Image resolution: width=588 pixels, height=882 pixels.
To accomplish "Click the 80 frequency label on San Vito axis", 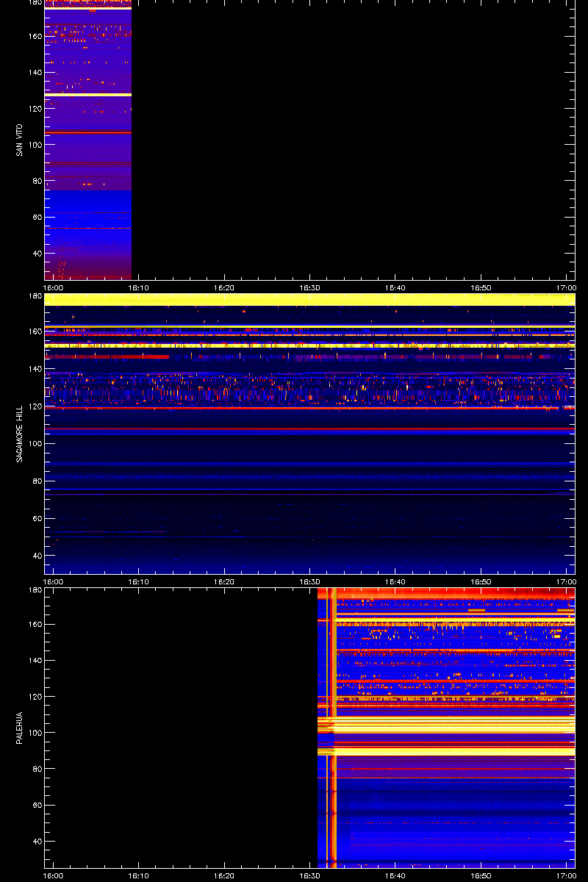I will [37, 181].
